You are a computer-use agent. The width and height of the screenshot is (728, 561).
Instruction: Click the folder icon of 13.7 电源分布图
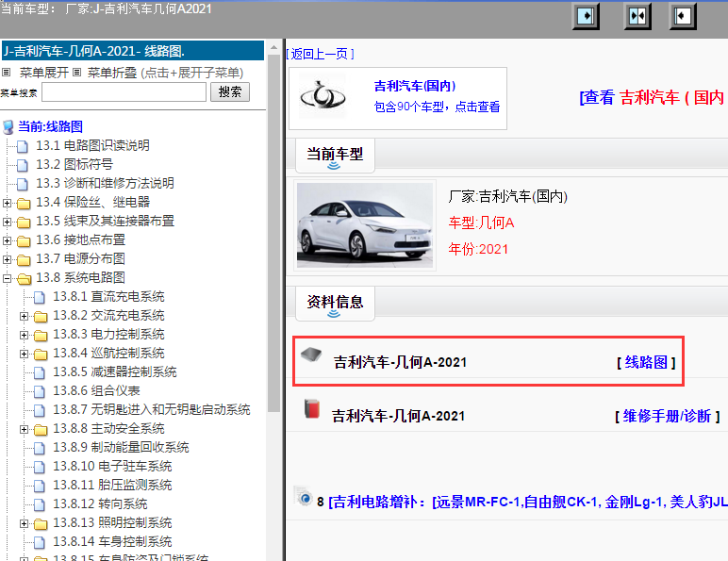[24, 260]
